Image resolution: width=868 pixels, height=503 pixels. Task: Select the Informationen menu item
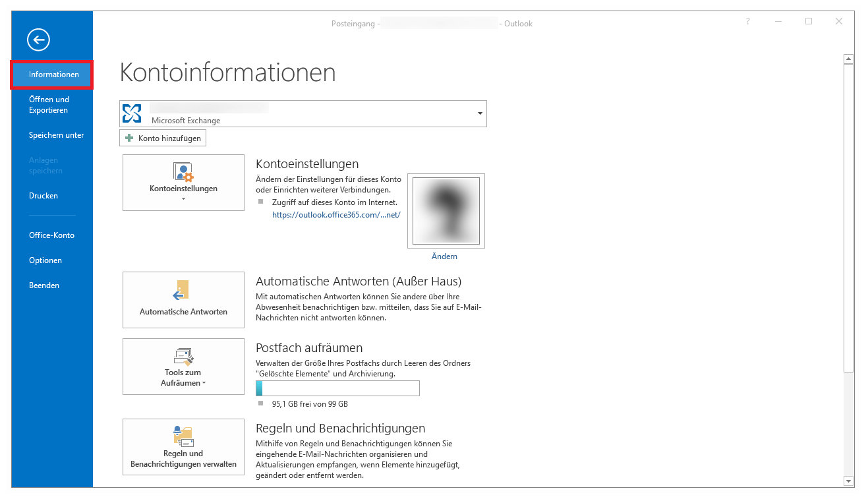[52, 74]
